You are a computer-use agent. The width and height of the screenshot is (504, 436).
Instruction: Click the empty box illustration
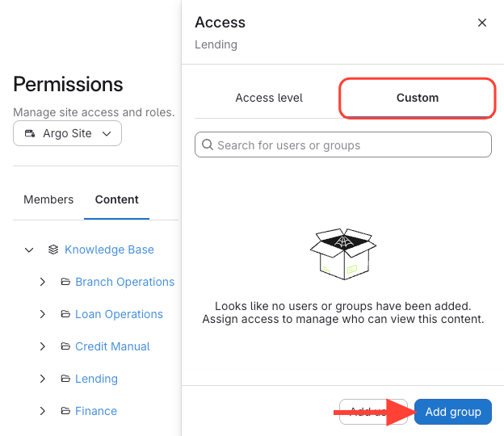[343, 252]
